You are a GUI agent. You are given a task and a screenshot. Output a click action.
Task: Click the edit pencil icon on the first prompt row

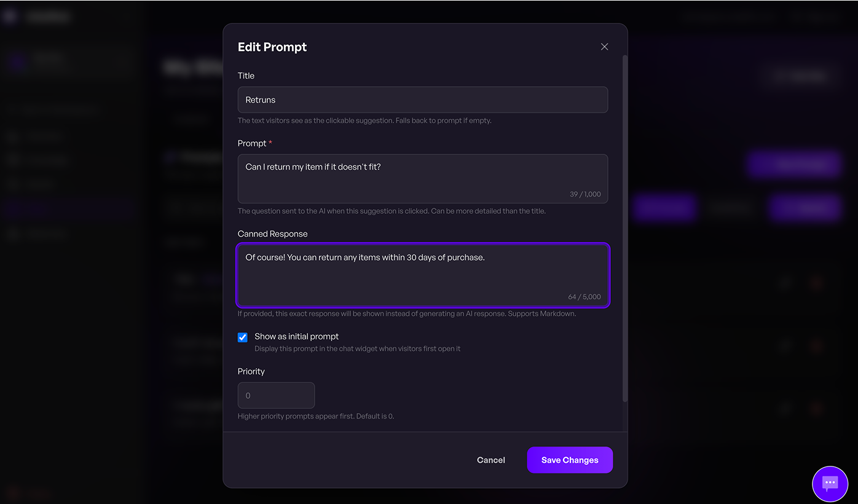[785, 283]
